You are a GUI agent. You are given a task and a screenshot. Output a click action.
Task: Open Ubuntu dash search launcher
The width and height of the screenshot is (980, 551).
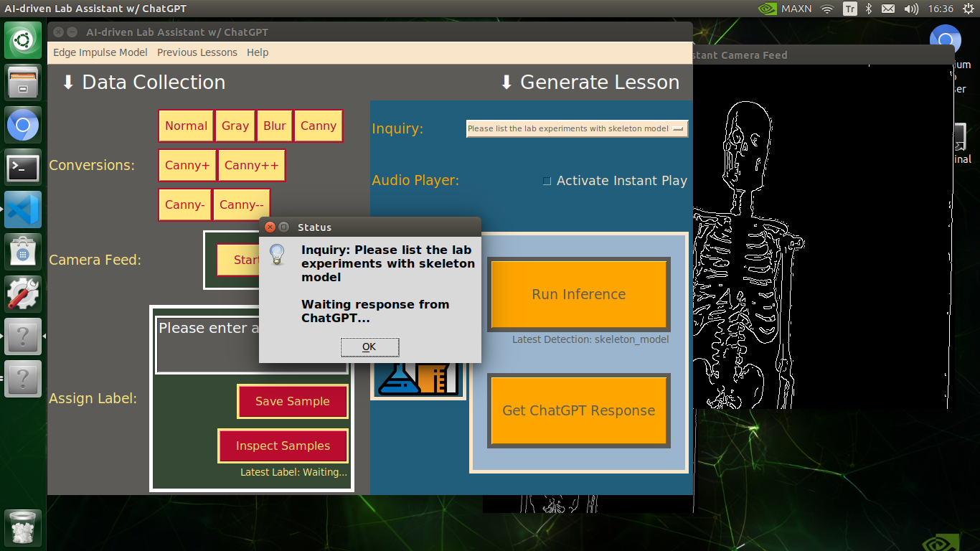24,41
